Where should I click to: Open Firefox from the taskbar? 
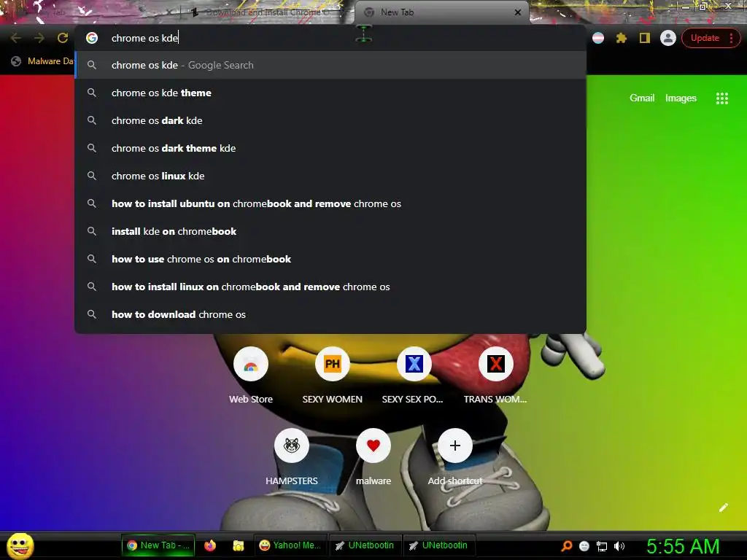point(210,545)
